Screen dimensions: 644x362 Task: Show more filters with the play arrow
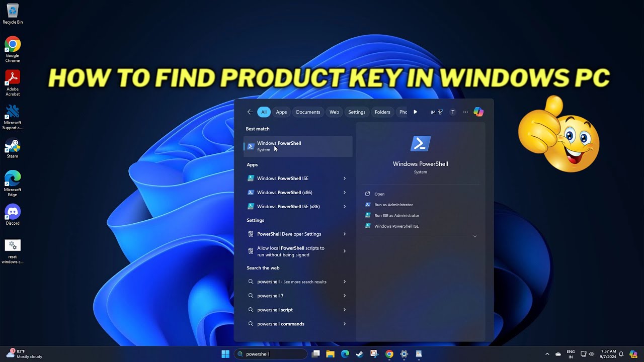tap(415, 112)
